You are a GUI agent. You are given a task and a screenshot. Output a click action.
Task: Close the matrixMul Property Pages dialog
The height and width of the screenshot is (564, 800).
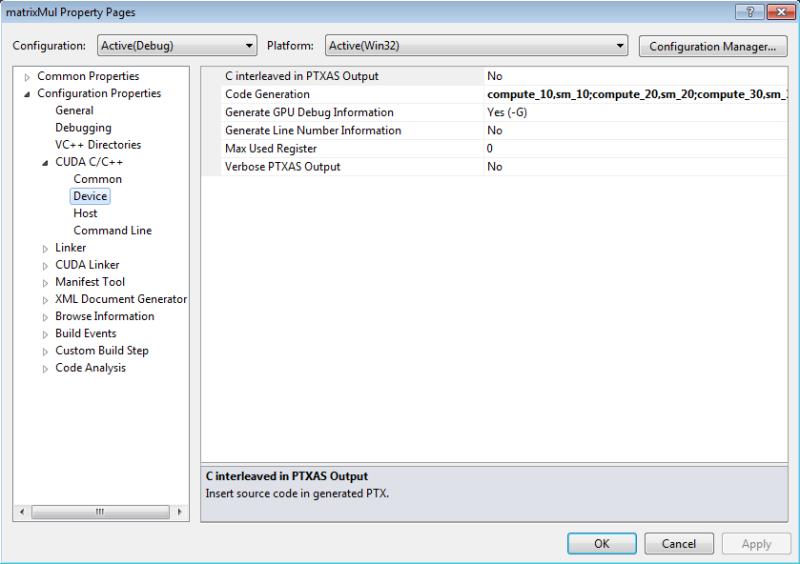(781, 12)
